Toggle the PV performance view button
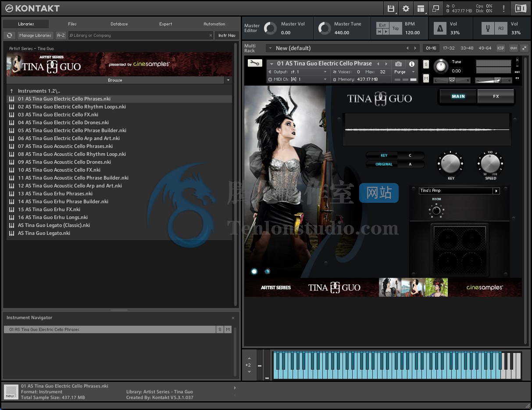Screen dimensions: 532x410 pyautogui.click(x=517, y=78)
